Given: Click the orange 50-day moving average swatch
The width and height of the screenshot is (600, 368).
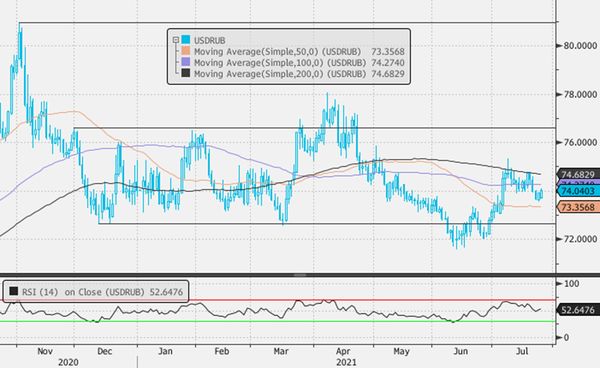Looking at the screenshot, I should point(186,51).
